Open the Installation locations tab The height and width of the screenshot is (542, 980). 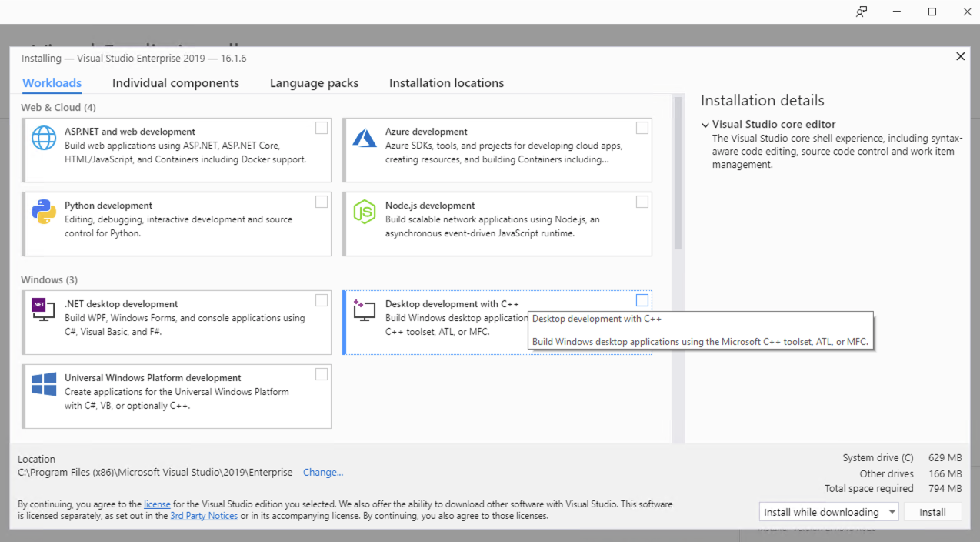pos(446,83)
